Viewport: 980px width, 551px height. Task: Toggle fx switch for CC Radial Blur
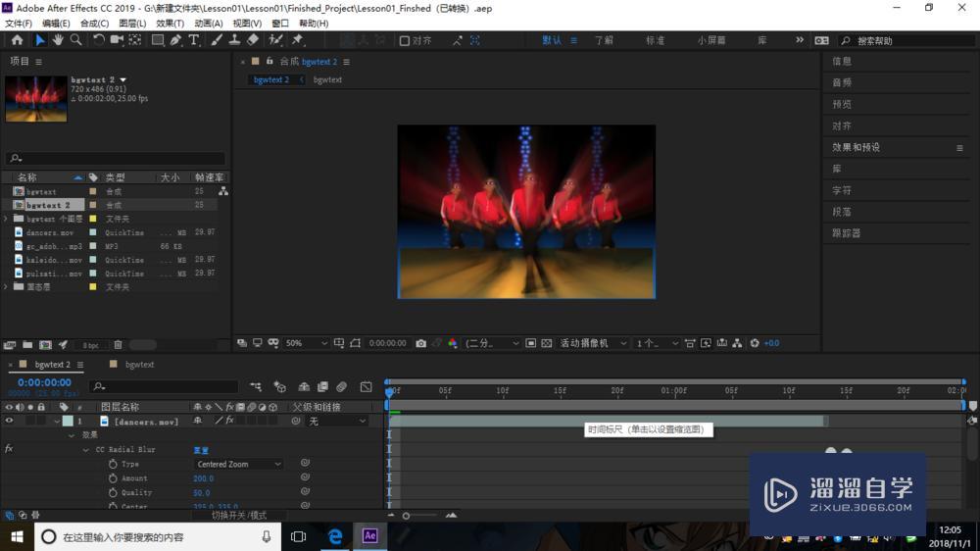[9, 449]
